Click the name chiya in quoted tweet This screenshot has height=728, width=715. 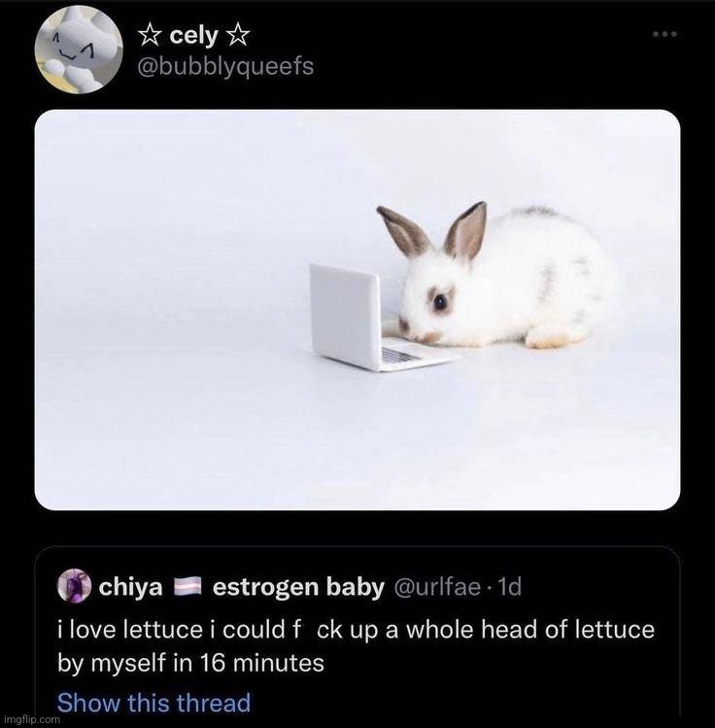(130, 587)
